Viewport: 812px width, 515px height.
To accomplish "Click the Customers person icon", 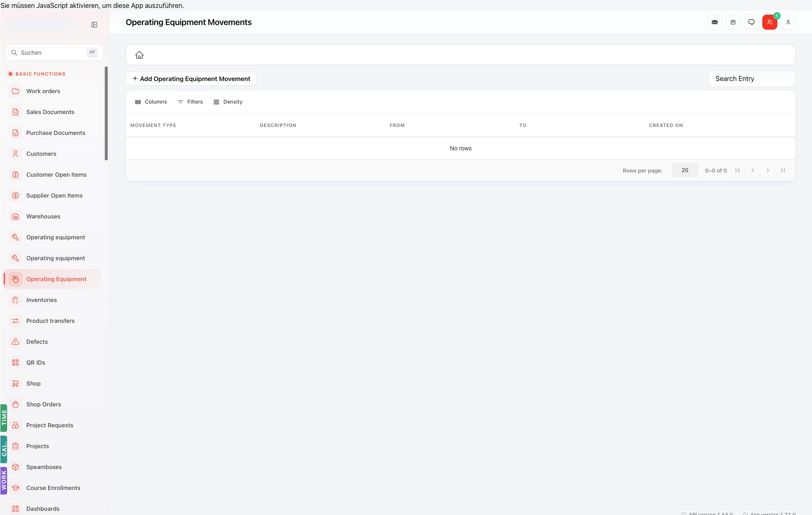I will tap(15, 154).
